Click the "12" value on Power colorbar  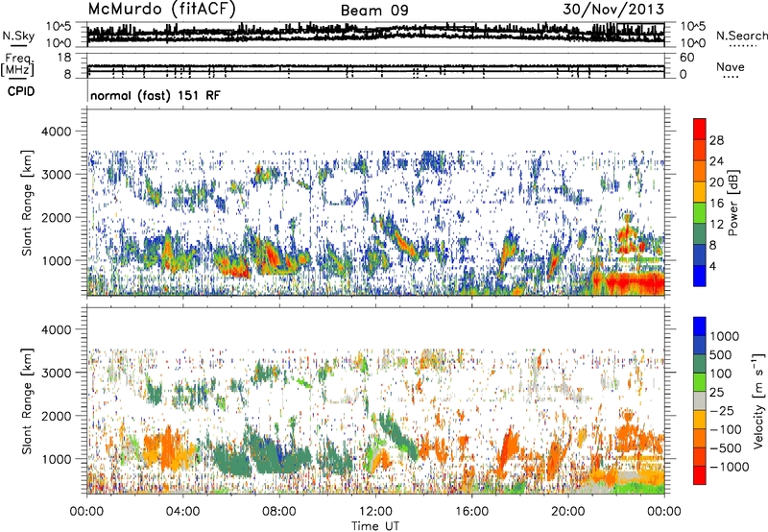tap(716, 225)
